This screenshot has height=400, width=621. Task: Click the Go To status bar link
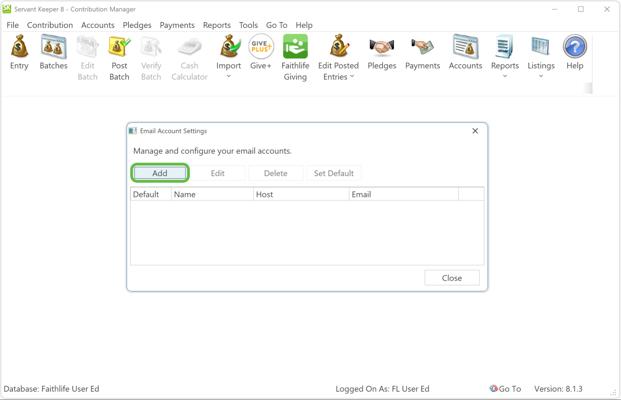coord(506,389)
